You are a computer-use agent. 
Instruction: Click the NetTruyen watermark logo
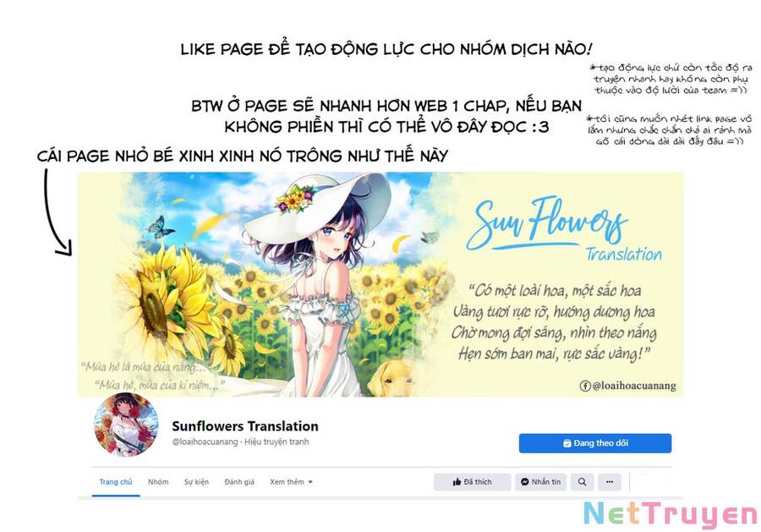[670, 513]
